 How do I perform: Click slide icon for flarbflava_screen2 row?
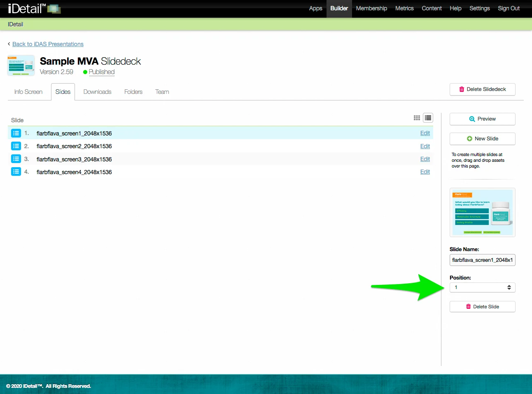pyautogui.click(x=16, y=146)
